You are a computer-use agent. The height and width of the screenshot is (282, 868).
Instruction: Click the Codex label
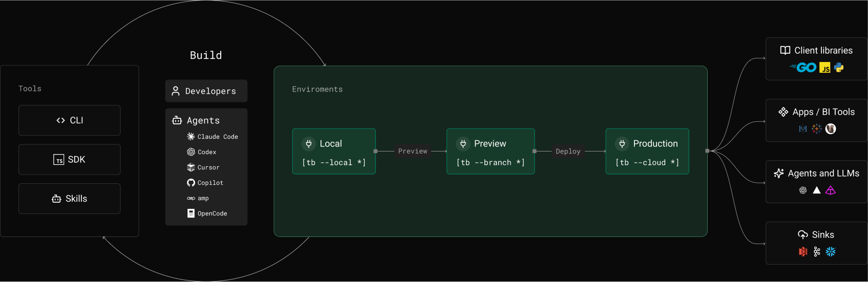pyautogui.click(x=207, y=152)
